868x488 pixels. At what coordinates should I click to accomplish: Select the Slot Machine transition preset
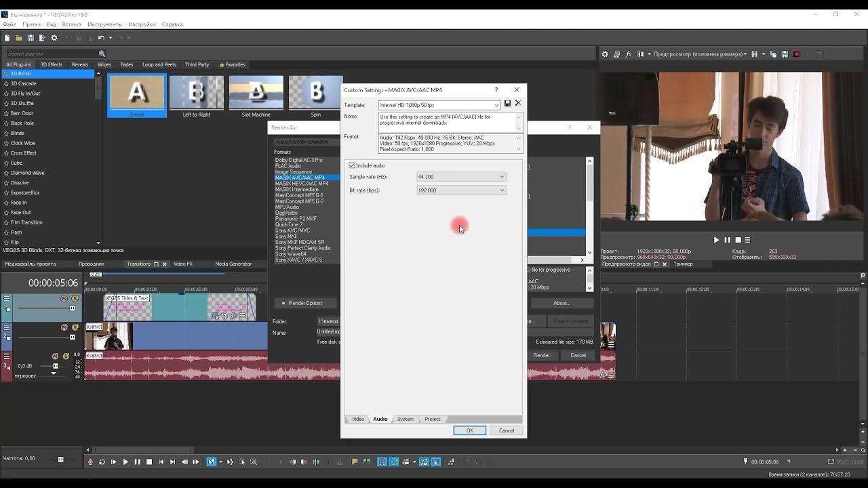[x=256, y=96]
